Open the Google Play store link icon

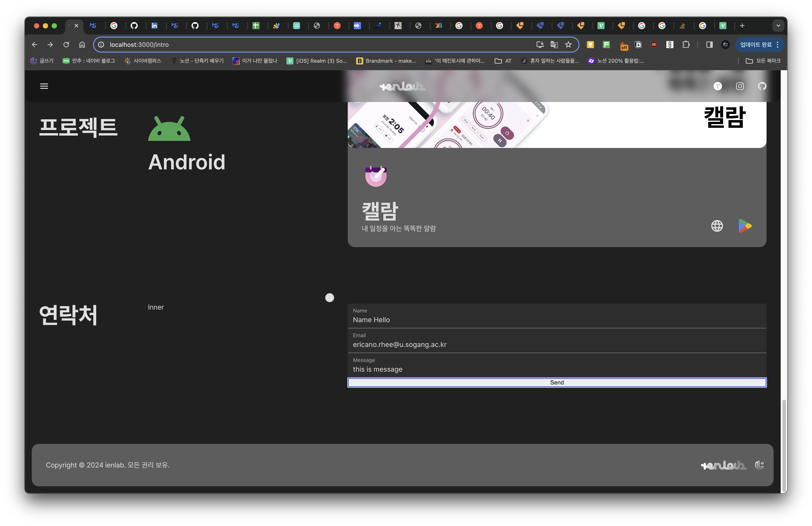(745, 226)
